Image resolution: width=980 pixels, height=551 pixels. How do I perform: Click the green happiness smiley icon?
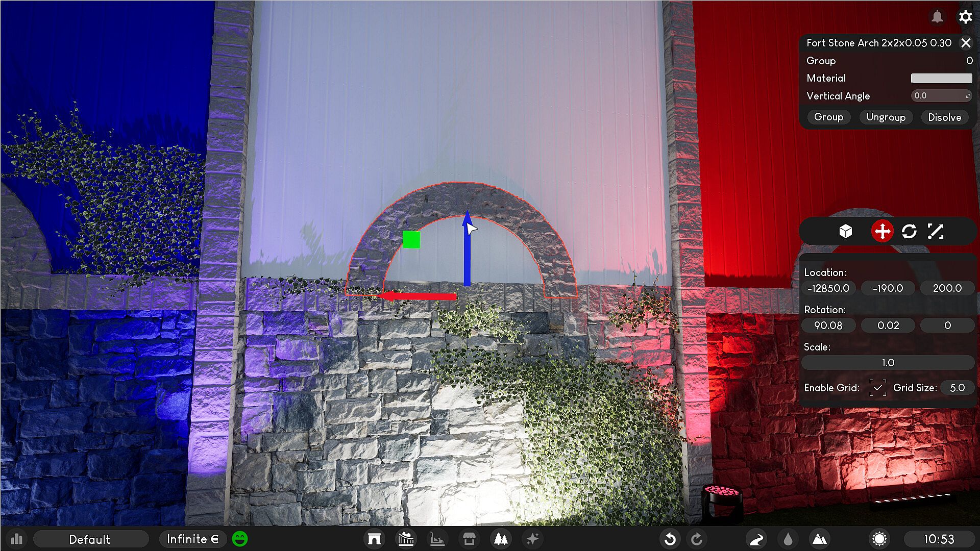coord(240,539)
